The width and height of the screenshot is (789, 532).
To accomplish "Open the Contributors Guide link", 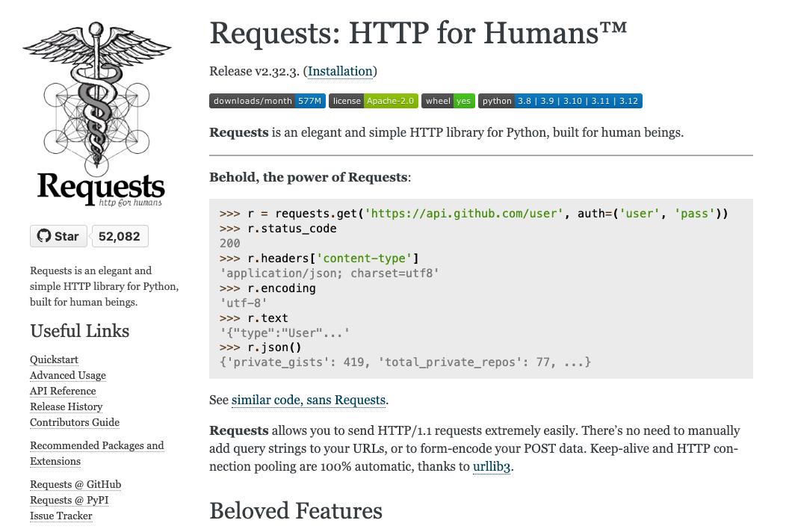I will tap(75, 423).
